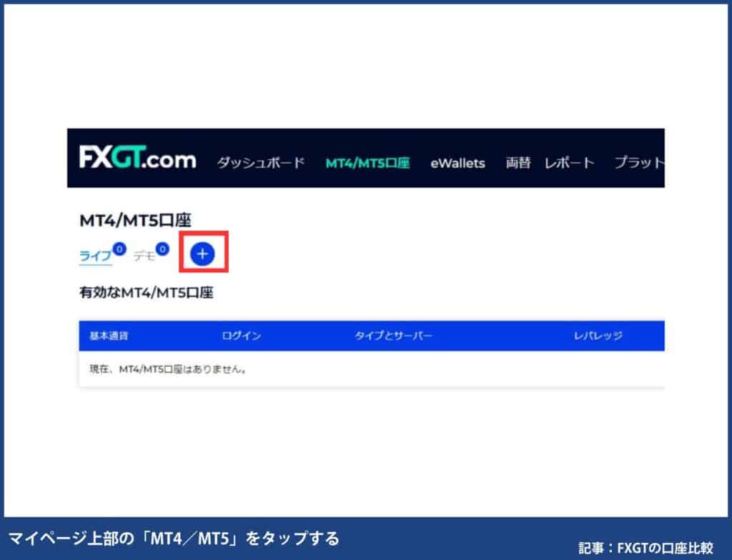Open the FXGT.com logo home link
Viewport: 732px width, 560px height.
tap(138, 157)
